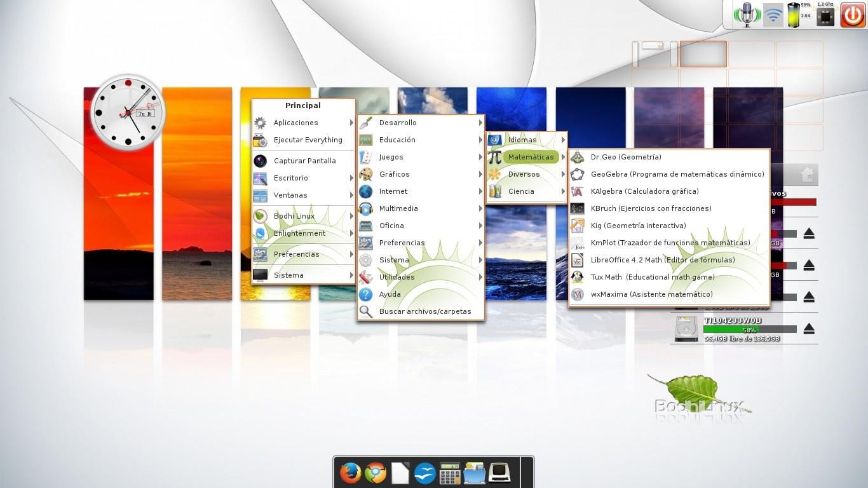Open LibreOffice blank document dock icon
Image resolution: width=868 pixels, height=488 pixels.
400,473
